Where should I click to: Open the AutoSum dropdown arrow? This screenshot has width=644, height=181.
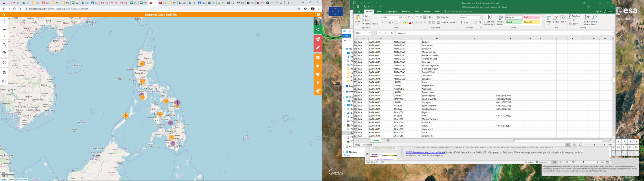pos(582,16)
